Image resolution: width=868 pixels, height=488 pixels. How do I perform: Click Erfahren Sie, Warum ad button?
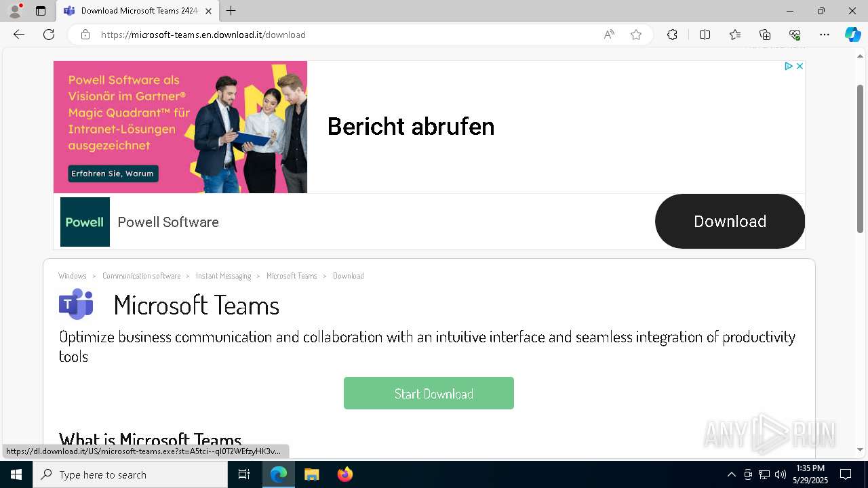tap(113, 174)
